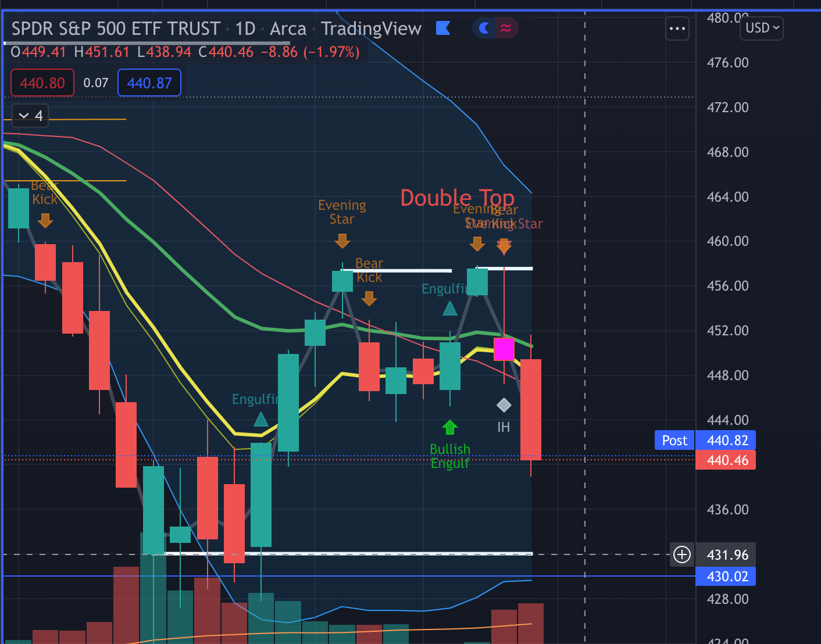821x644 pixels.
Task: Click orange arrow under leftmost Bear Kick
Action: [x=45, y=221]
